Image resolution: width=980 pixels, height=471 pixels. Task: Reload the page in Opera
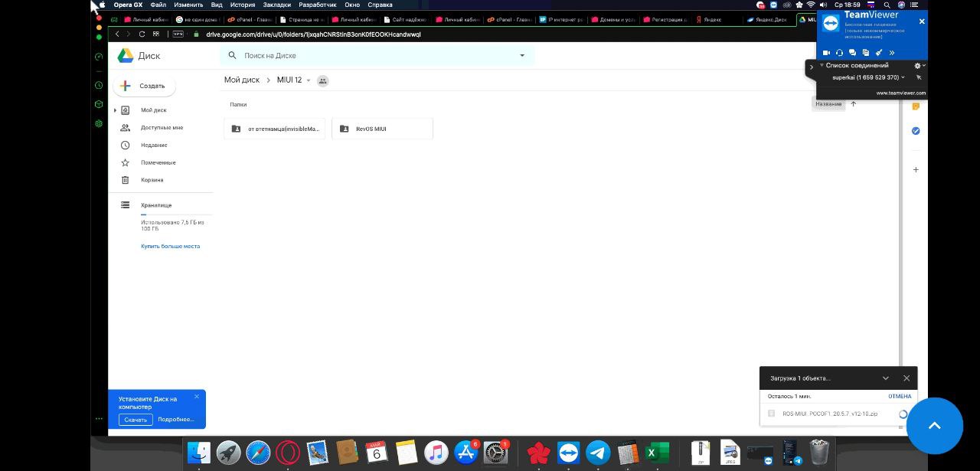142,34
